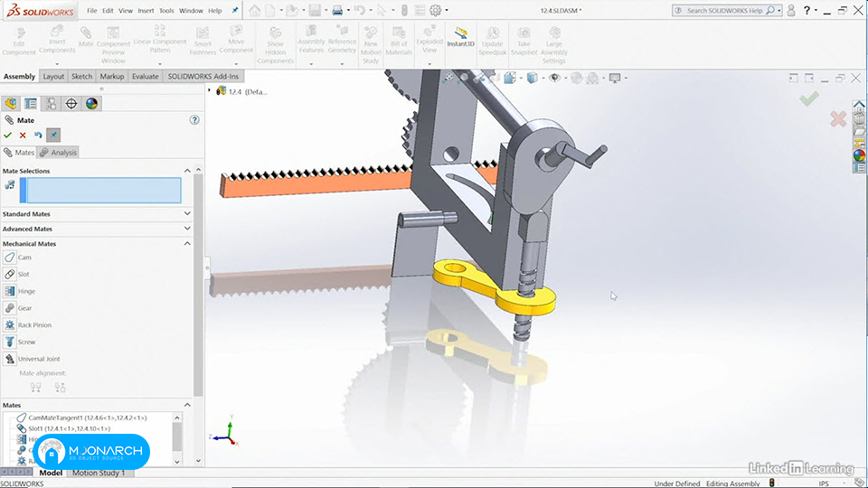Switch to the Analysis tab
This screenshot has width=868, height=488.
click(x=58, y=152)
